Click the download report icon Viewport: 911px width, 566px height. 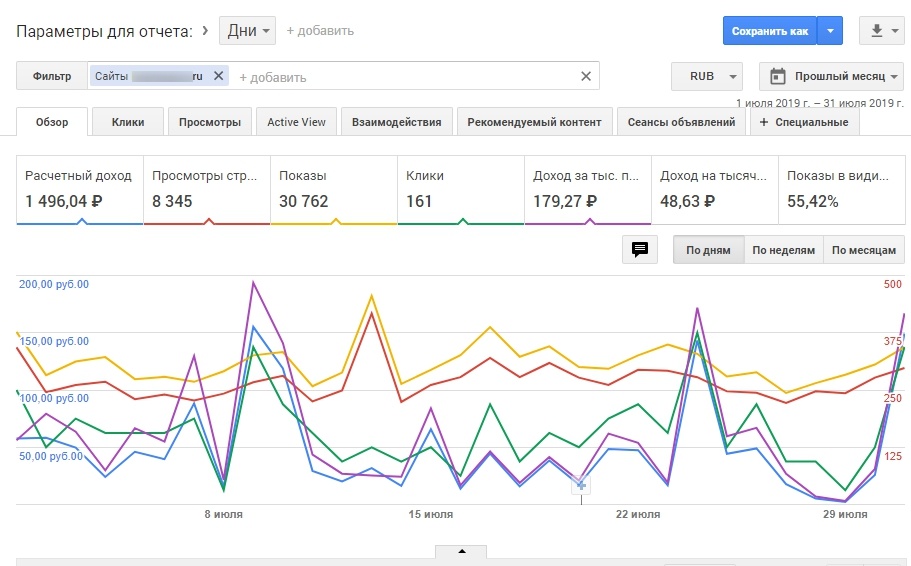click(x=881, y=31)
